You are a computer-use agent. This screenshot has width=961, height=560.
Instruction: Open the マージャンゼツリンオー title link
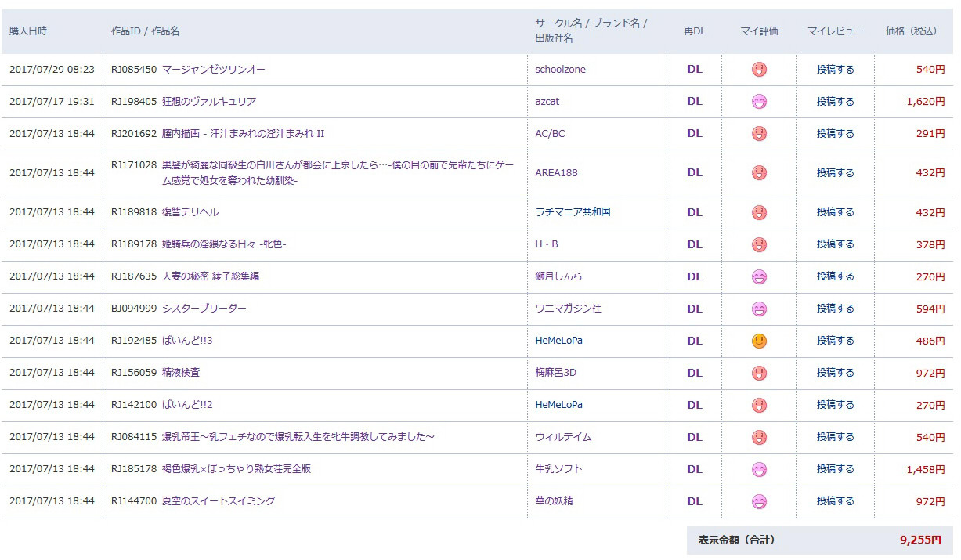click(214, 70)
